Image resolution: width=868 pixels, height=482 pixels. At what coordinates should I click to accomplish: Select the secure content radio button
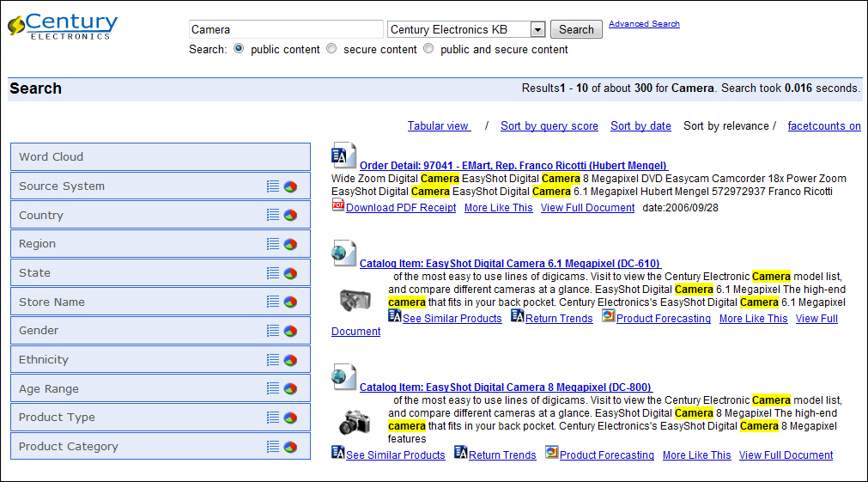pos(331,49)
